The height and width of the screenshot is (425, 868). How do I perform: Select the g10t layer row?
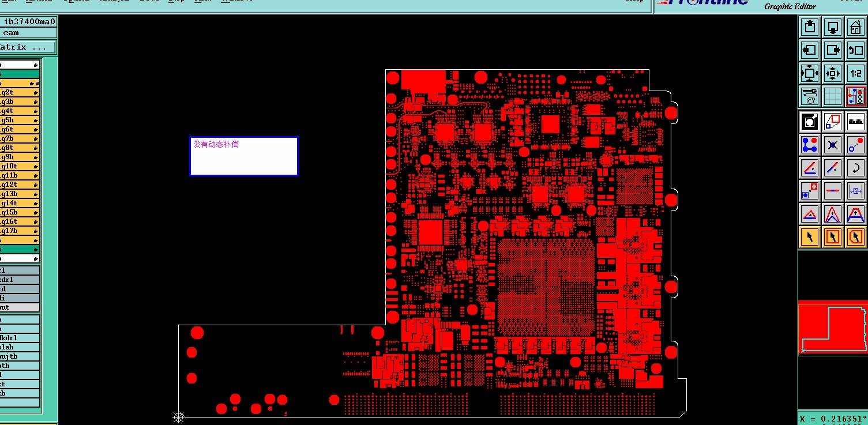click(x=20, y=166)
